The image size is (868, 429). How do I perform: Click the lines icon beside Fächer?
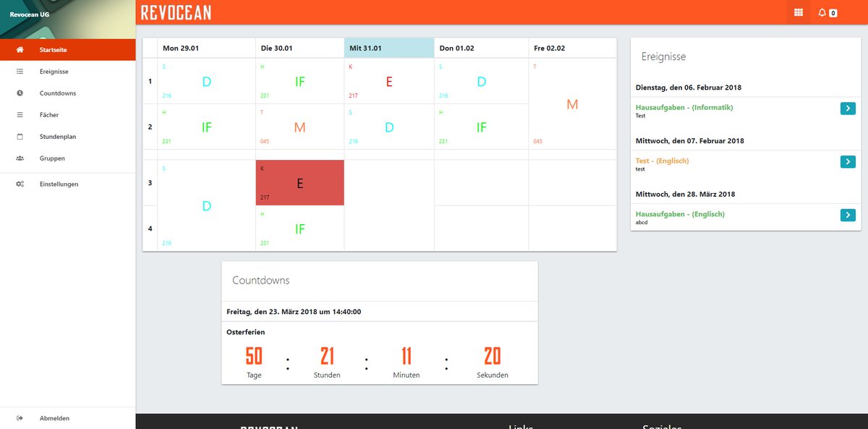click(x=20, y=115)
